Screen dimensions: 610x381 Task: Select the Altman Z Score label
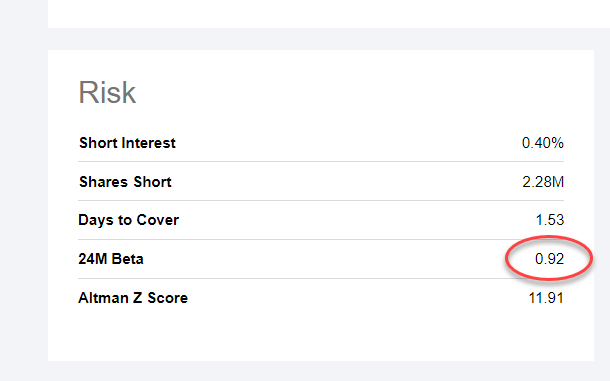(x=133, y=298)
